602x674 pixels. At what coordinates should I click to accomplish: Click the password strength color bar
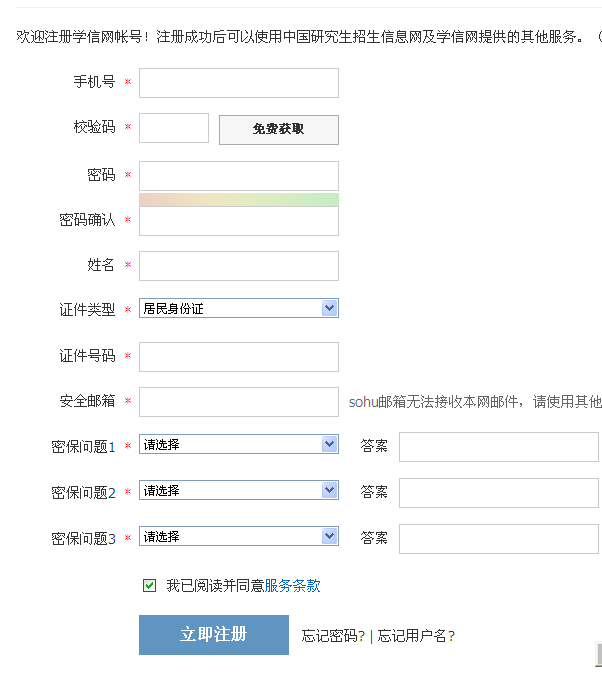239,199
